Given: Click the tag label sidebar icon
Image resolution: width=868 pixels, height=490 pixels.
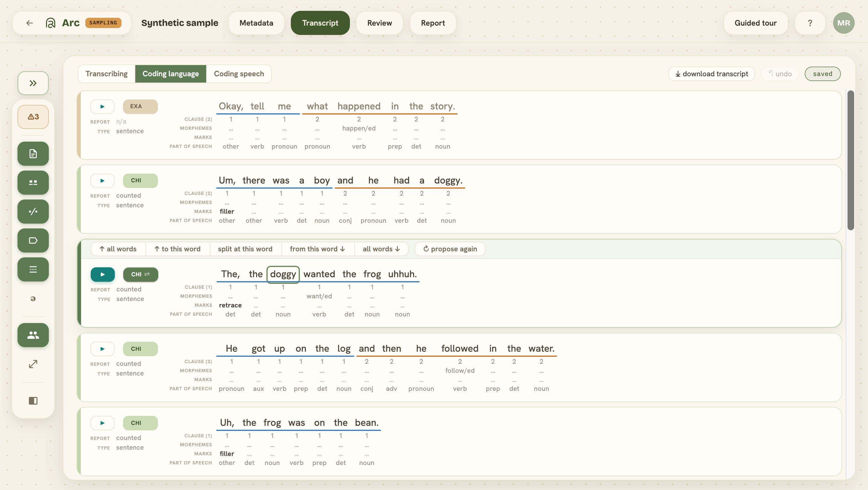Looking at the screenshot, I should [x=33, y=240].
